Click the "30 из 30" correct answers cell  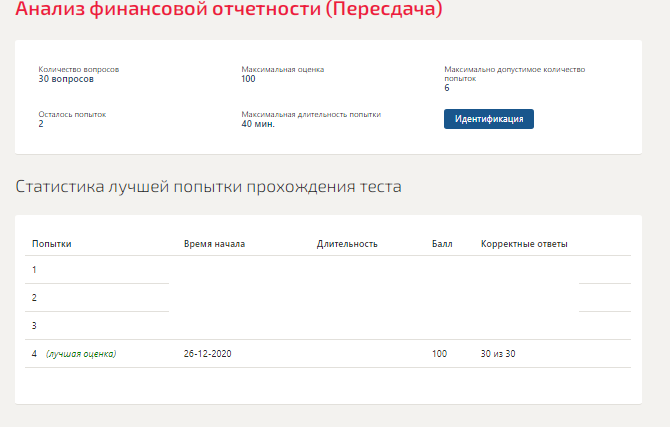(498, 354)
